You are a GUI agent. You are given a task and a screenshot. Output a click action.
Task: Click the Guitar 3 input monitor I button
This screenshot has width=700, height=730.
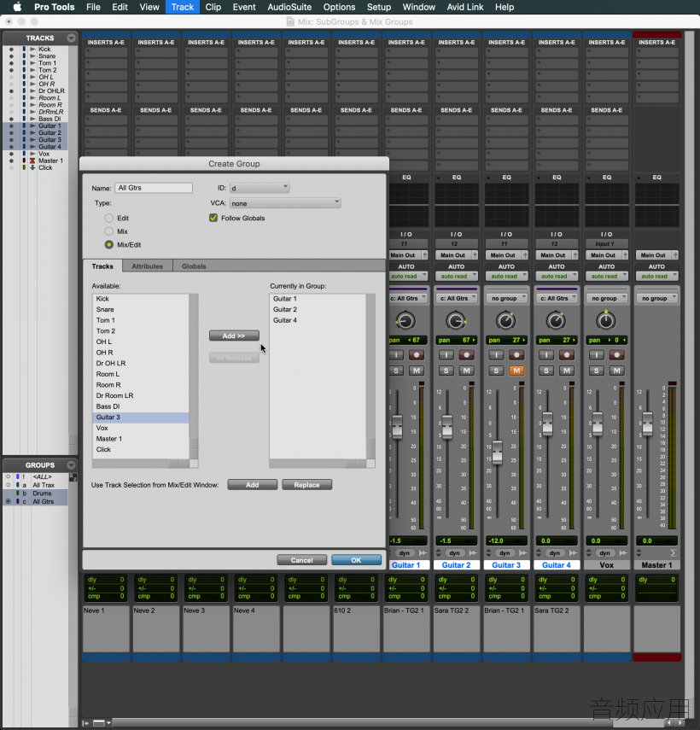tap(496, 355)
